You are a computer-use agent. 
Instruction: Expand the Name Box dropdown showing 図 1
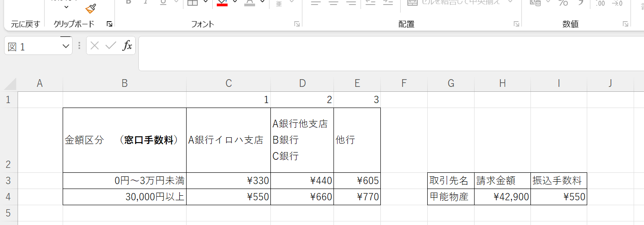point(66,46)
